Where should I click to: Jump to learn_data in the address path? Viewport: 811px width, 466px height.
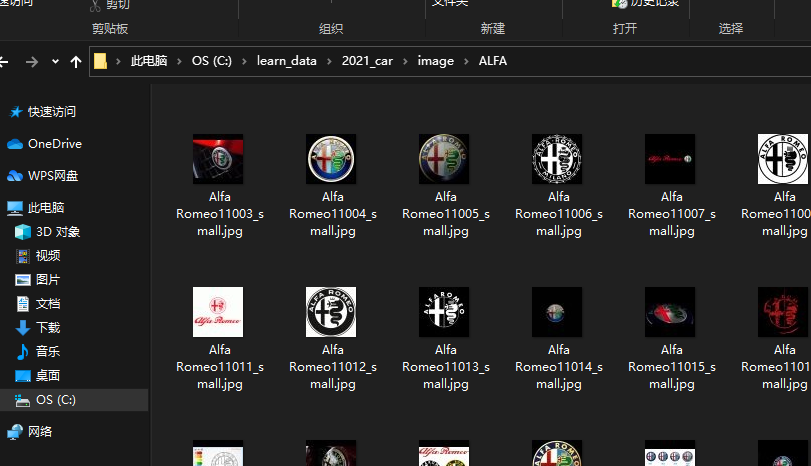pos(287,61)
